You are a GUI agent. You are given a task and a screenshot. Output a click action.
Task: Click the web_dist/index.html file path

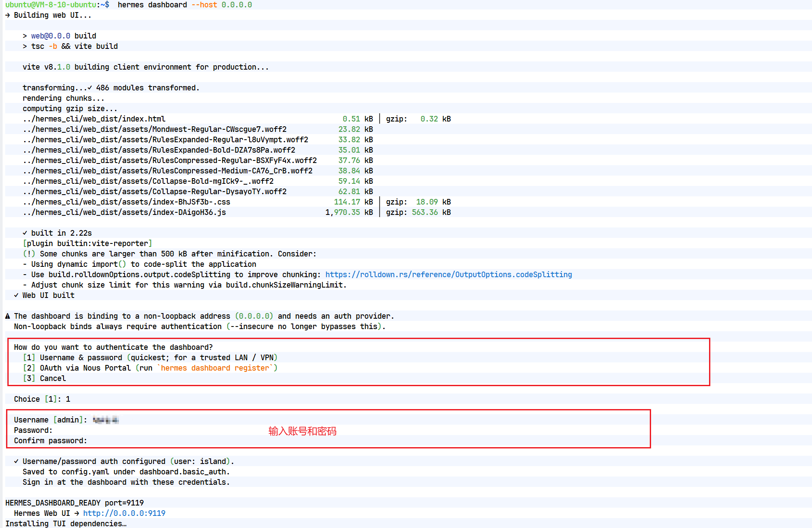94,119
